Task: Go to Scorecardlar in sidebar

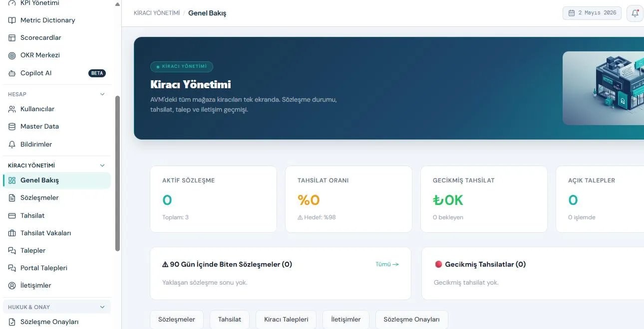Action: click(57, 38)
